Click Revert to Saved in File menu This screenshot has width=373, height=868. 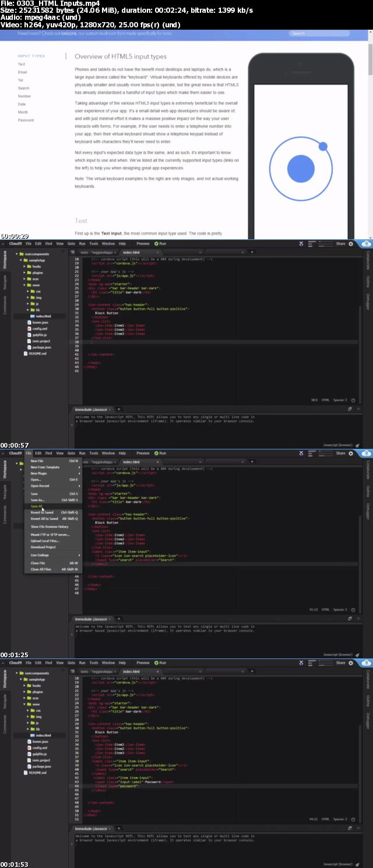click(42, 512)
